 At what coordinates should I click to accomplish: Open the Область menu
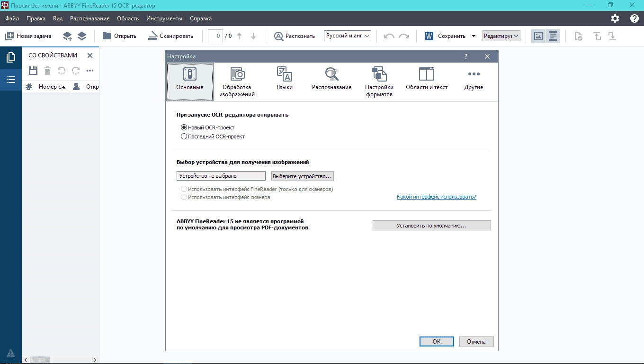pyautogui.click(x=128, y=18)
